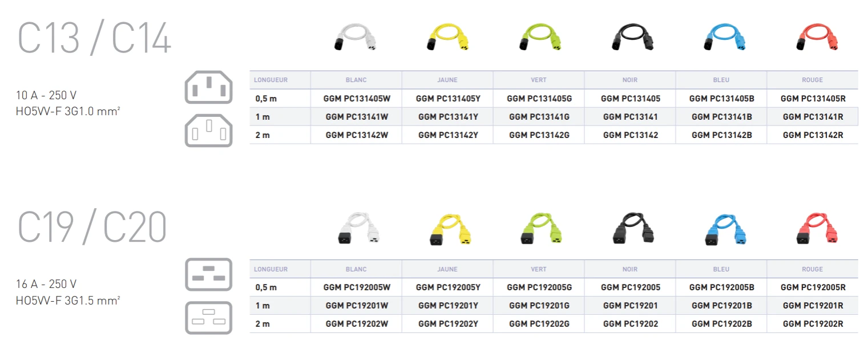Select the outlined-pin connector icon under C19 / C20

[x=208, y=318]
